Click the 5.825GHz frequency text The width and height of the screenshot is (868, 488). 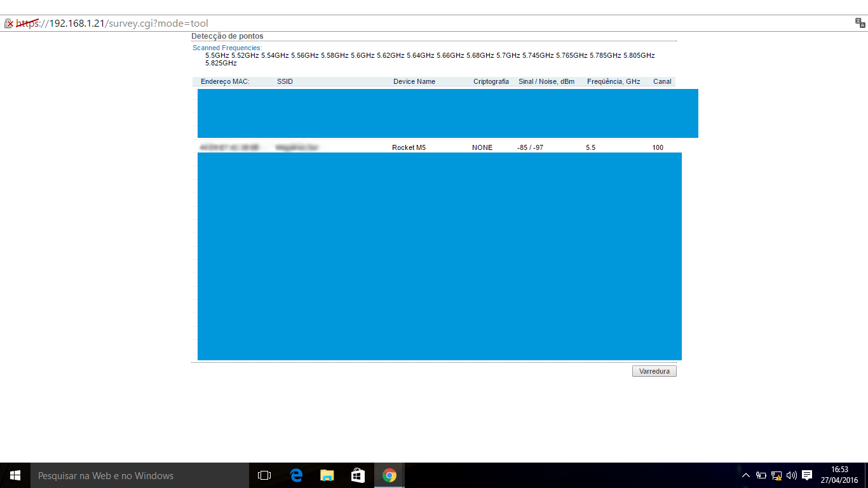pyautogui.click(x=221, y=63)
